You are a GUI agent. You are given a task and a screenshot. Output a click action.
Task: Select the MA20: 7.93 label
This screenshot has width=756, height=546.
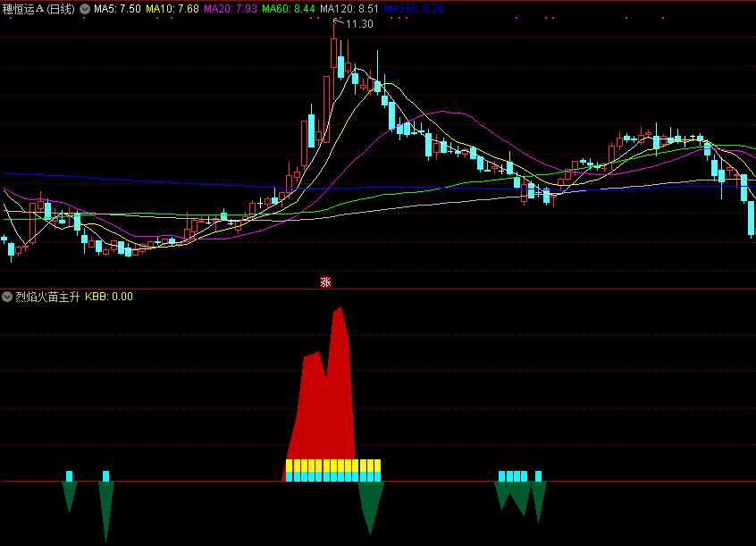(x=231, y=9)
